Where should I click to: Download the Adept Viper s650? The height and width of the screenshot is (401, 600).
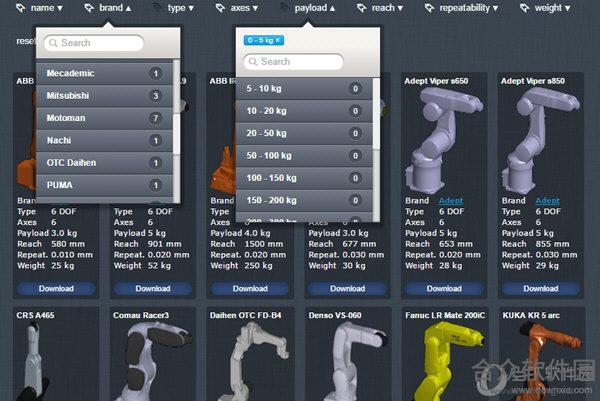444,289
